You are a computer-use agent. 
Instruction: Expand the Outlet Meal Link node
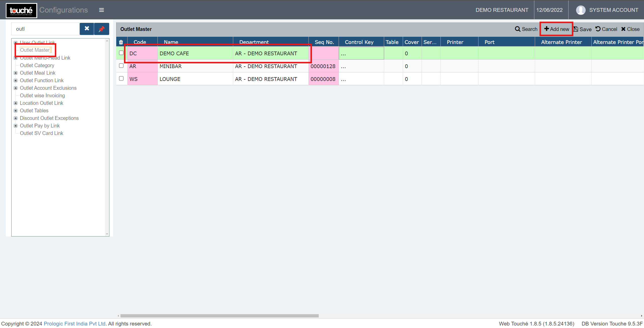(16, 73)
